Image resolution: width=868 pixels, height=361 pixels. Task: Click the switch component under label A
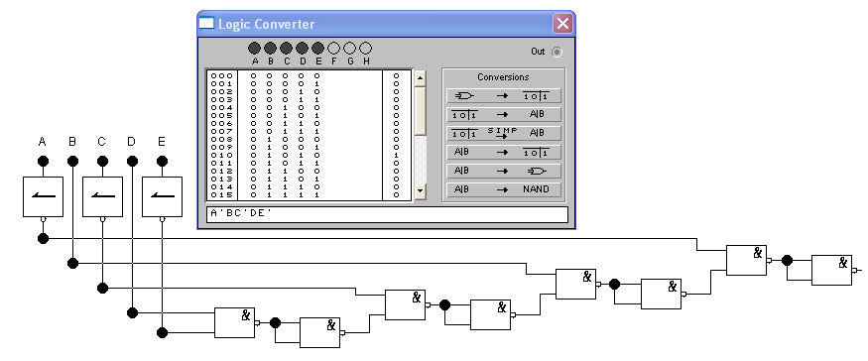pos(44,196)
